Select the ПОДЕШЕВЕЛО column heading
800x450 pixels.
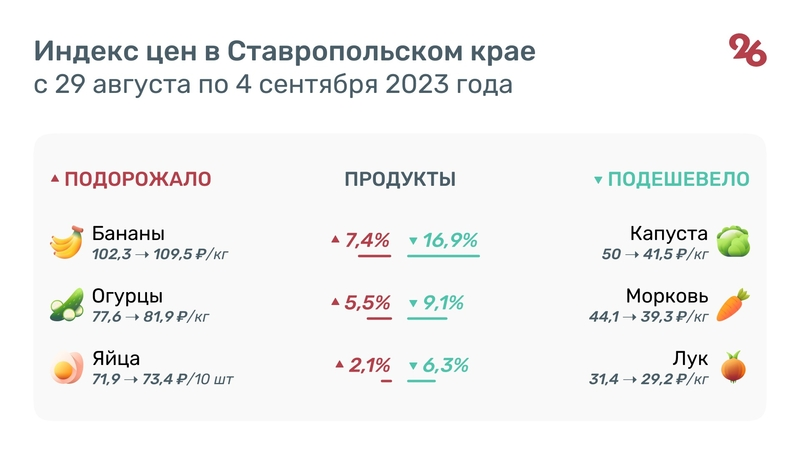click(679, 180)
